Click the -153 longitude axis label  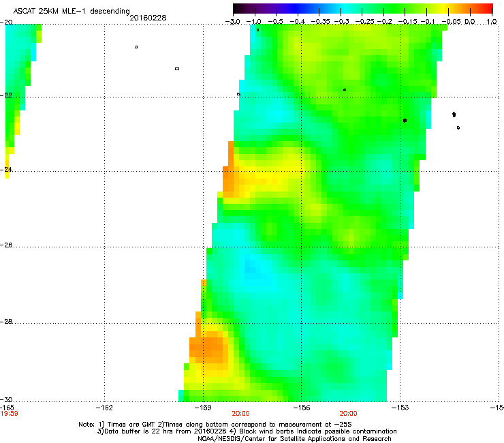click(x=400, y=408)
